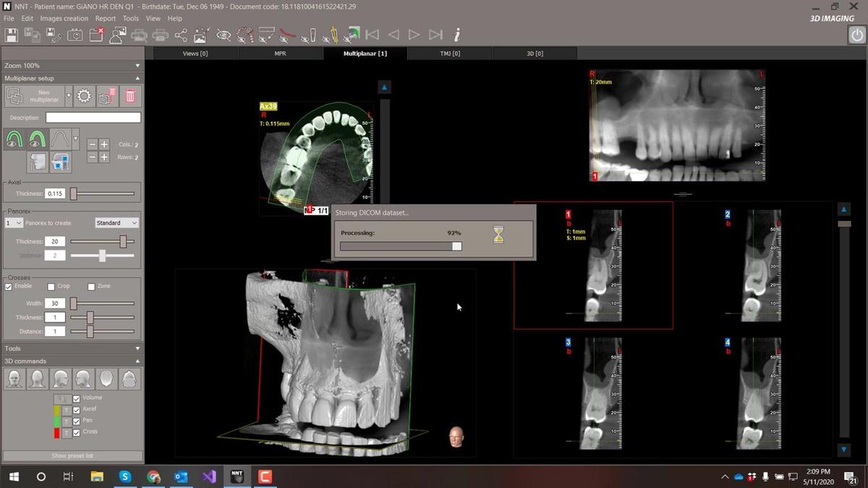Screen dimensions: 868x488
Task: Click the orientation head in 3D viewport
Action: click(456, 437)
